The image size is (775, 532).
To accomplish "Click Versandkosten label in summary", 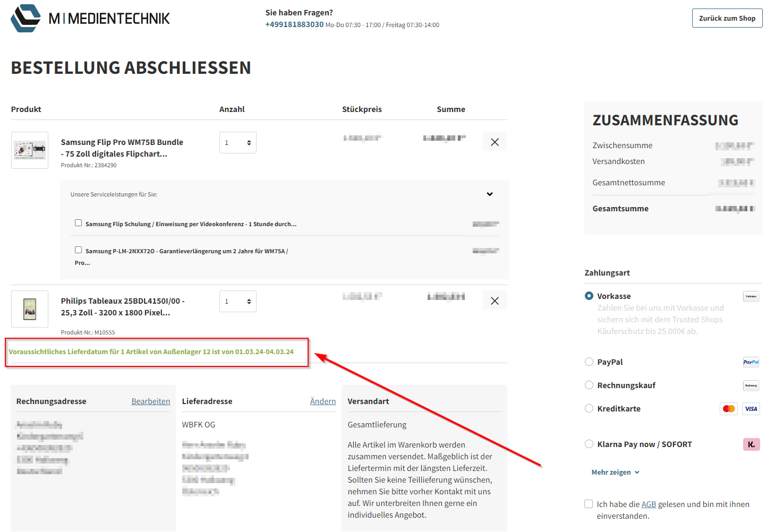I will pyautogui.click(x=618, y=161).
